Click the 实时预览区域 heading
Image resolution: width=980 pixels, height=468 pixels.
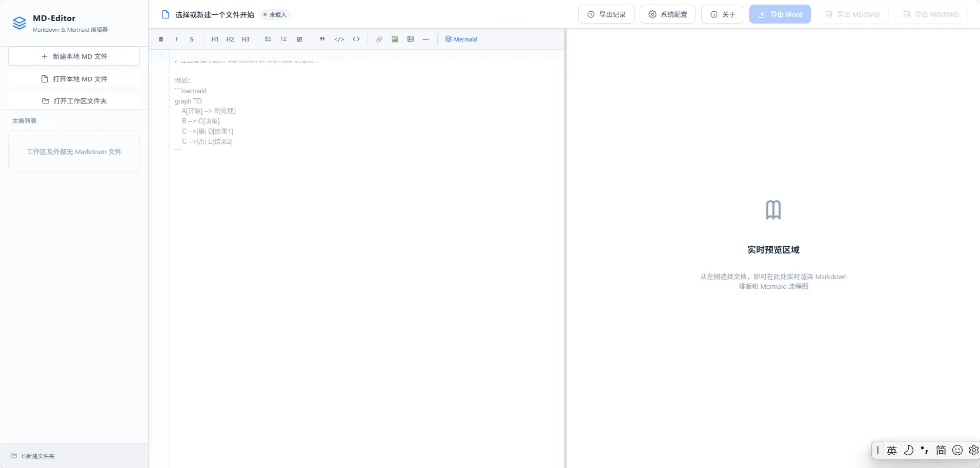773,250
